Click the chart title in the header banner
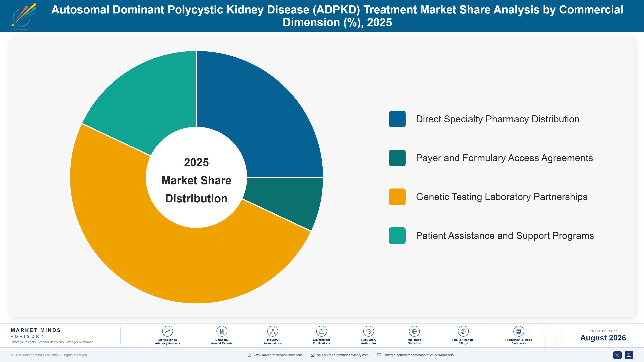The image size is (644, 362). [337, 16]
